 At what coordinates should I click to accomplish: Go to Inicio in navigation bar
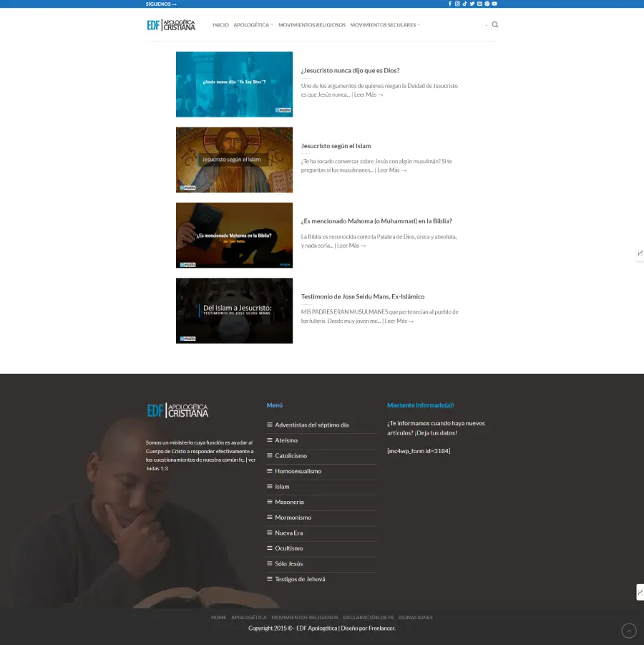tap(220, 25)
